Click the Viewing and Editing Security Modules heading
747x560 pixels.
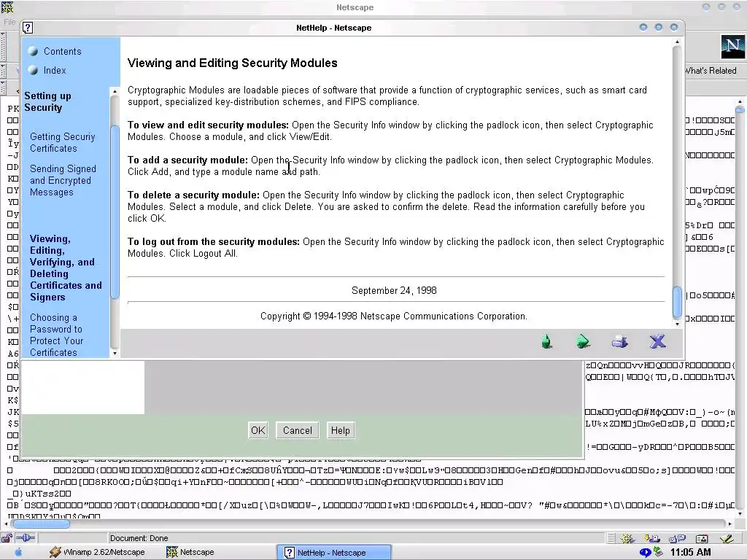(x=233, y=63)
